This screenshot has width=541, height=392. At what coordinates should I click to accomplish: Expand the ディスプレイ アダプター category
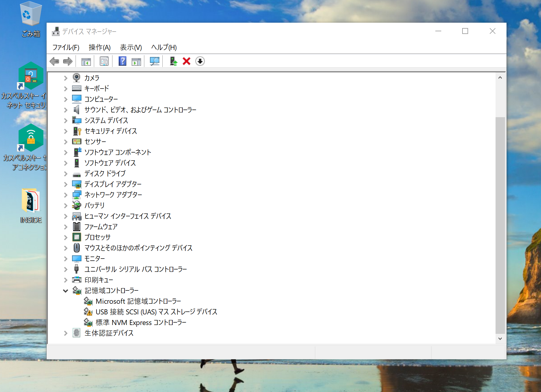pyautogui.click(x=66, y=184)
